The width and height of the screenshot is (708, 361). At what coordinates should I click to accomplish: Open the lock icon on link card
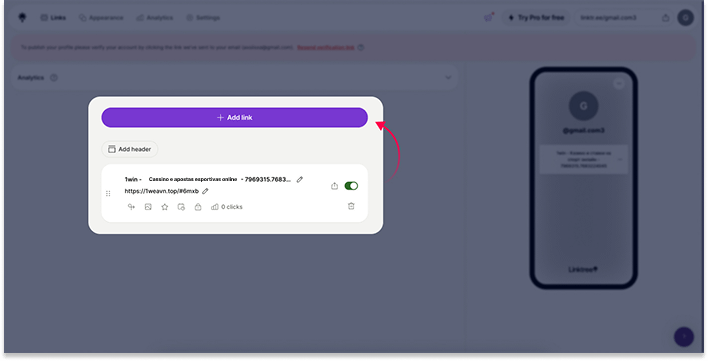(198, 207)
